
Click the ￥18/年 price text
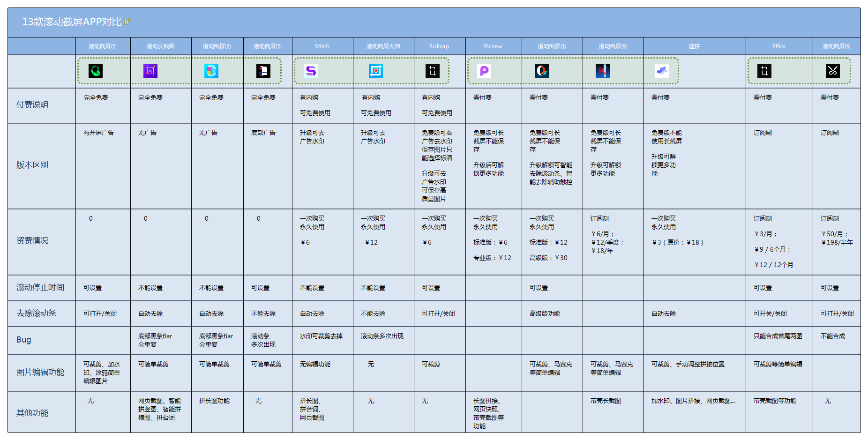coord(602,251)
